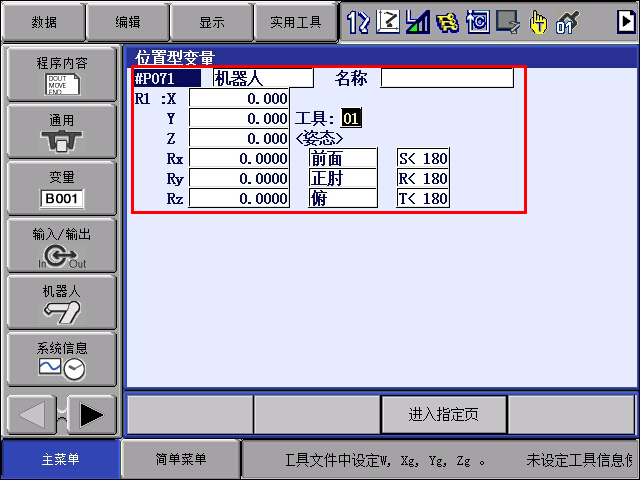640x480 pixels.
Task: Open the 系统信息 system info menu
Action: click(62, 359)
